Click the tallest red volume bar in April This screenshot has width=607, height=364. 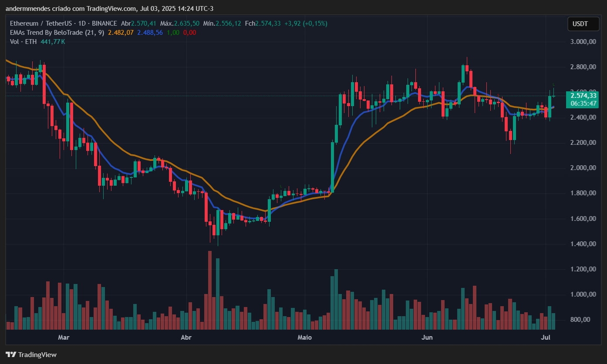click(209, 290)
